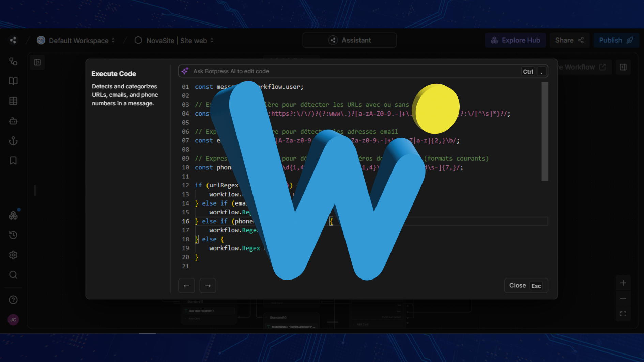644x362 pixels.
Task: Click the Botpress logo icon in the top bar
Action: pos(13,40)
